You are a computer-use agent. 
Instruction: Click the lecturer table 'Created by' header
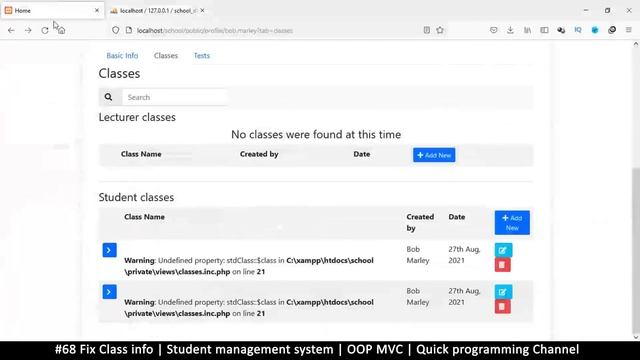[259, 154]
